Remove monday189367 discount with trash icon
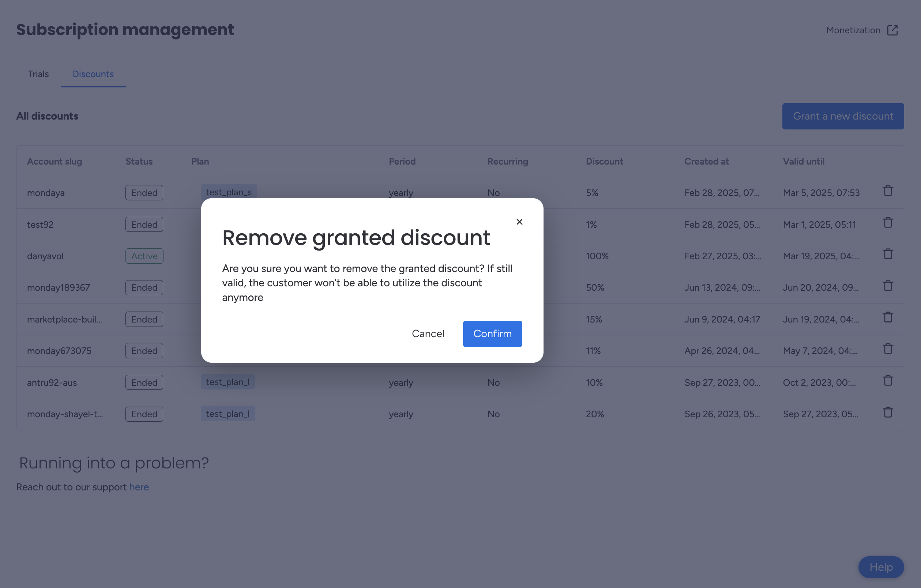Image resolution: width=921 pixels, height=588 pixels. (x=888, y=286)
